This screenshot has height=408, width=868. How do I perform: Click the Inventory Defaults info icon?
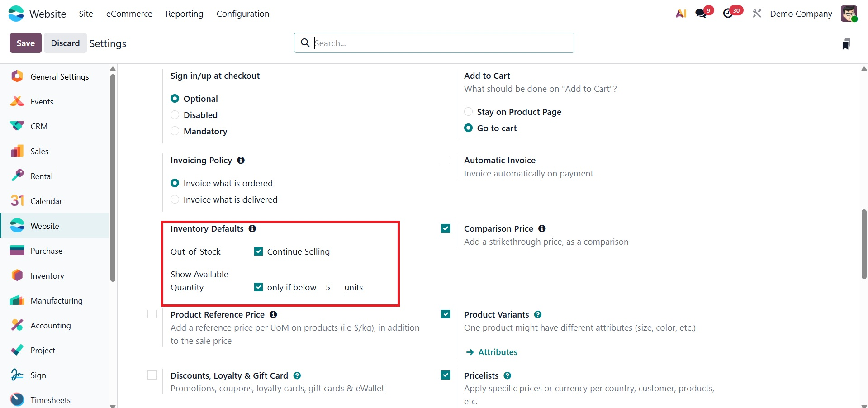coord(252,229)
